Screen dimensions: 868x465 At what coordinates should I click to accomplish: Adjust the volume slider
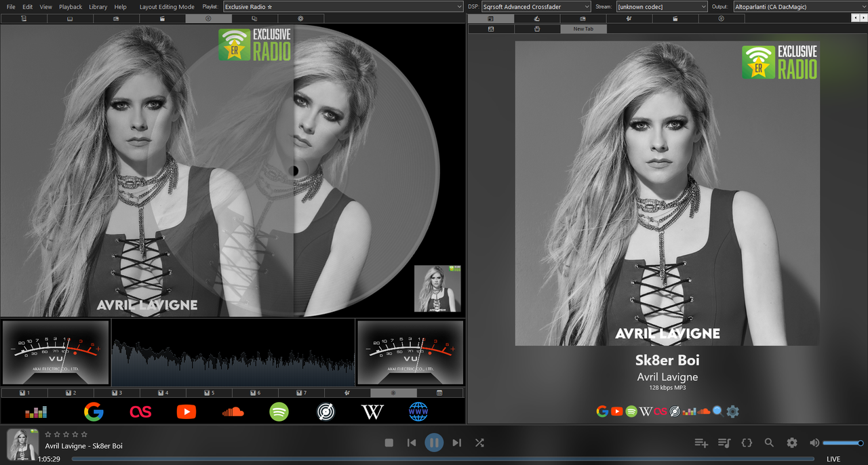[x=843, y=443]
